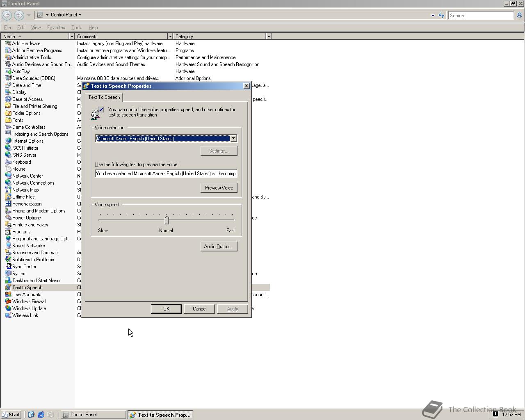Viewport: 525px width, 420px height.
Task: Select the Windows Firewall icon
Action: [x=8, y=301]
